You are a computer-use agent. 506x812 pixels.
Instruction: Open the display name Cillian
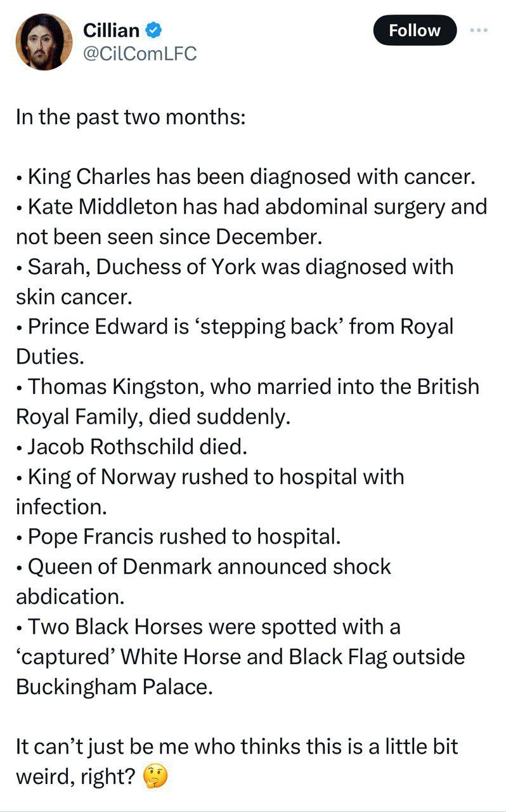(x=112, y=29)
